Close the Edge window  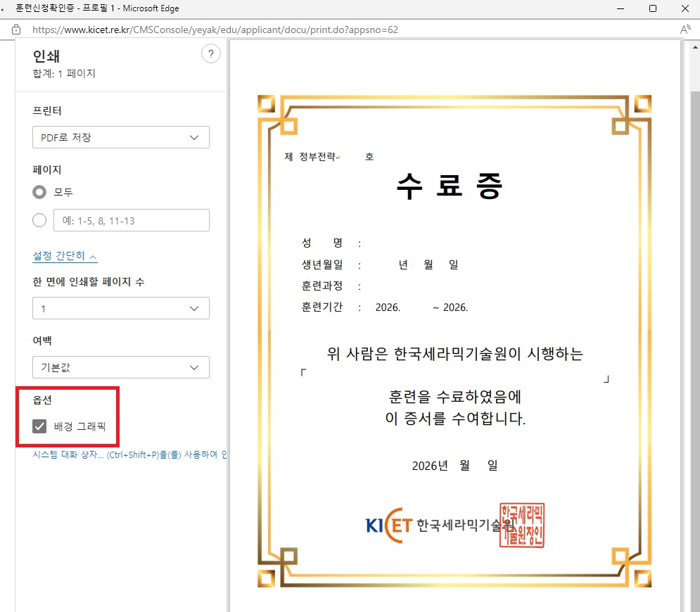pyautogui.click(x=685, y=8)
